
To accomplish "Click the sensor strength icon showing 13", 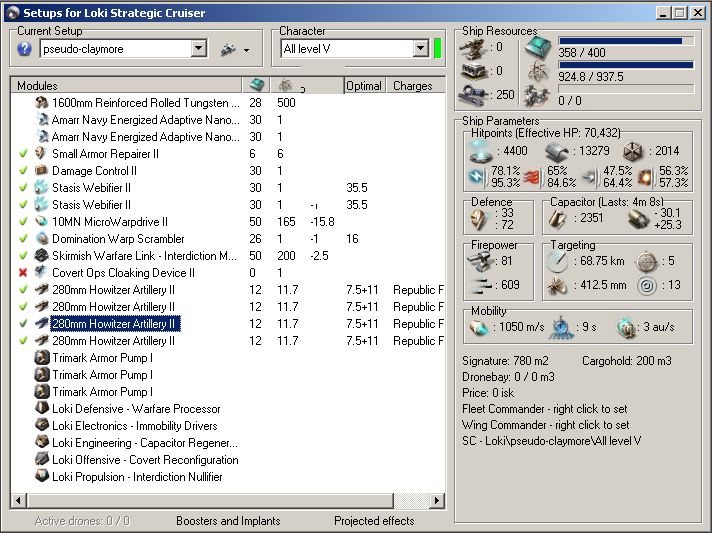I will [647, 286].
